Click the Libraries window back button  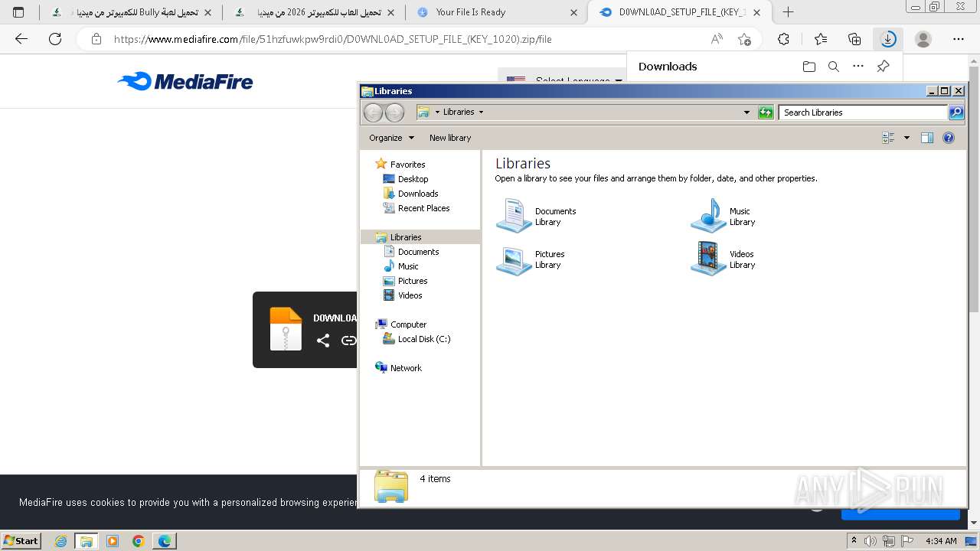click(x=373, y=112)
